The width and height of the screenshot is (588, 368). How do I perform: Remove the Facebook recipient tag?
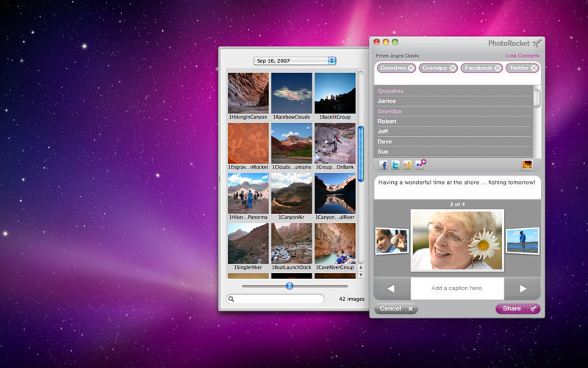pyautogui.click(x=498, y=68)
